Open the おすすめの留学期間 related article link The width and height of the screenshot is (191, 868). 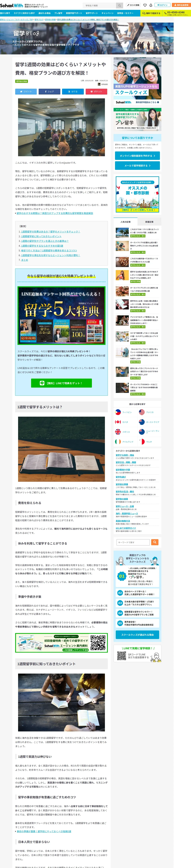(55, 213)
